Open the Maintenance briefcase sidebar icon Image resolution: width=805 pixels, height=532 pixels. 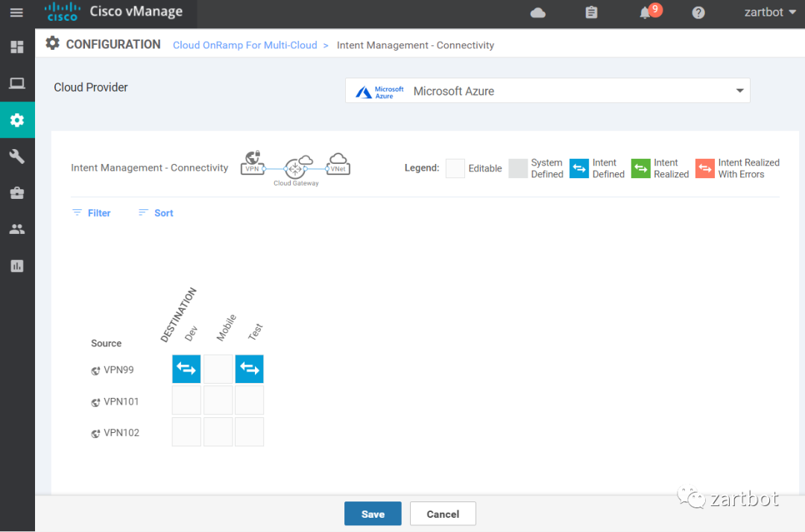tap(17, 193)
